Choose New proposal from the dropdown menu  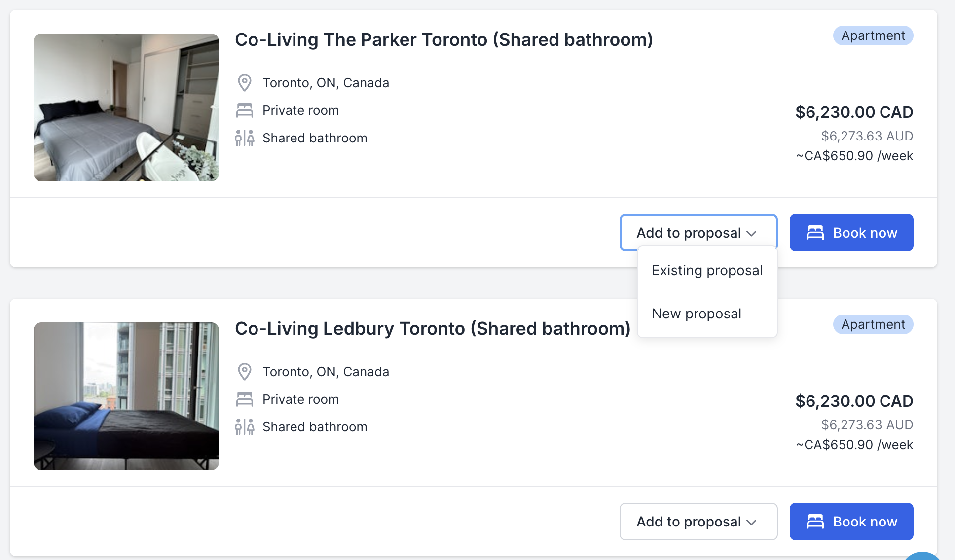pos(707,314)
